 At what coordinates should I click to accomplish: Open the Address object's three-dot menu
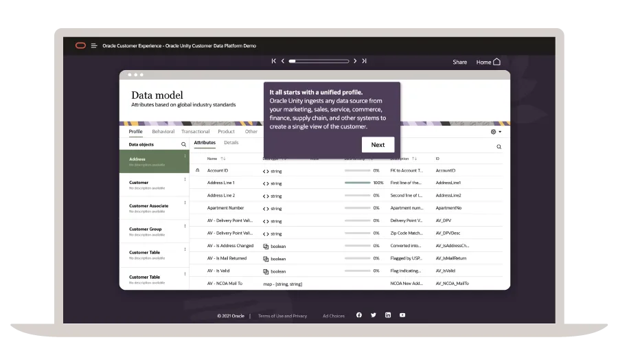pos(185,157)
